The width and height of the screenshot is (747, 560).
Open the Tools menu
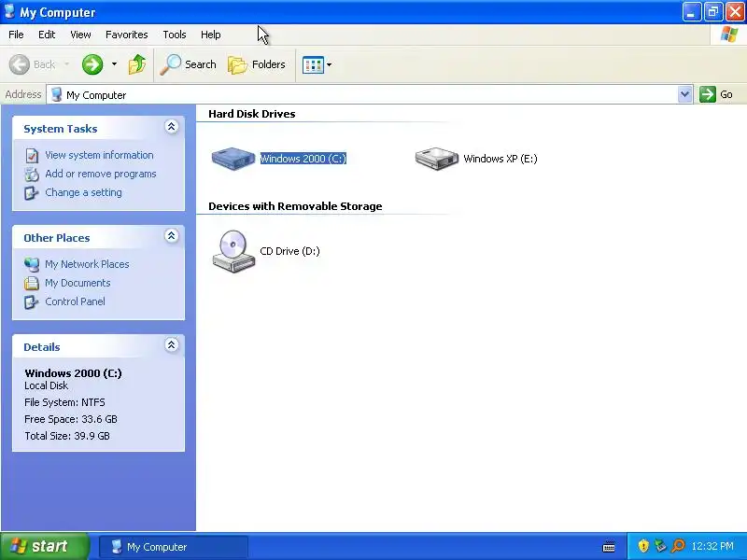tap(175, 35)
